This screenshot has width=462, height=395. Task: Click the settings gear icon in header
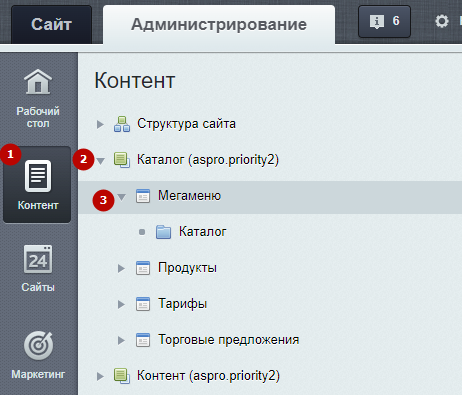(442, 21)
